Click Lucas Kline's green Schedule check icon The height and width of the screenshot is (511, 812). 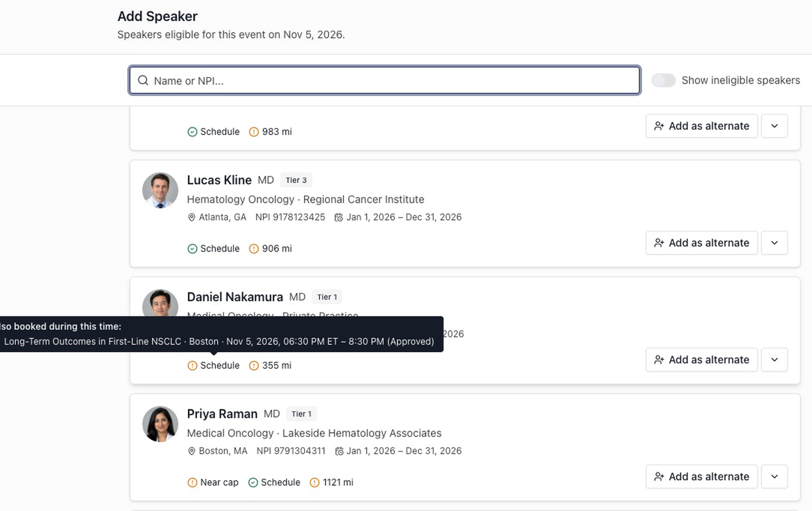click(x=192, y=249)
